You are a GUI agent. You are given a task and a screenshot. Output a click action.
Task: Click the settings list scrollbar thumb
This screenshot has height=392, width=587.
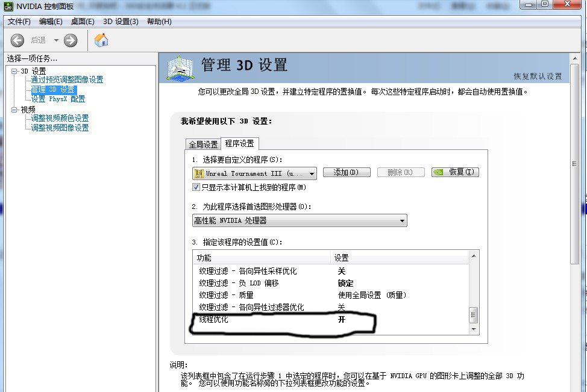click(474, 315)
